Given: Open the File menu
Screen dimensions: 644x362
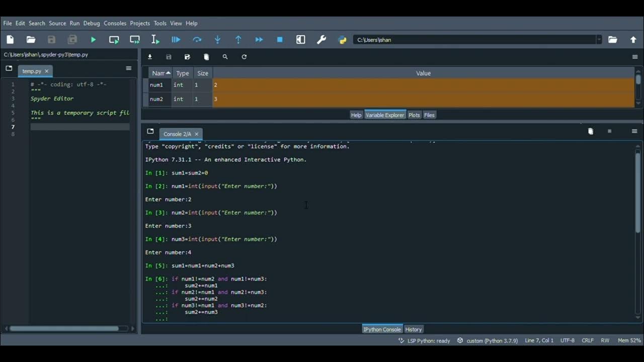Looking at the screenshot, I should 8,23.
